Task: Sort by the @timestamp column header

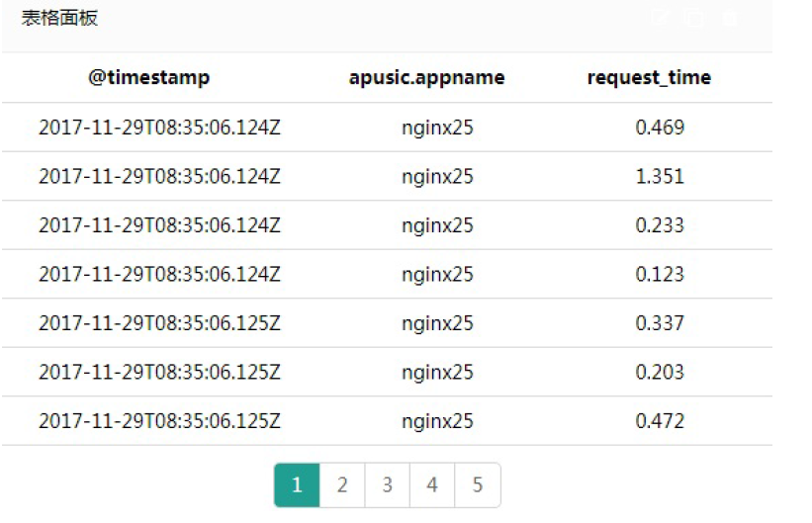Action: point(149,77)
